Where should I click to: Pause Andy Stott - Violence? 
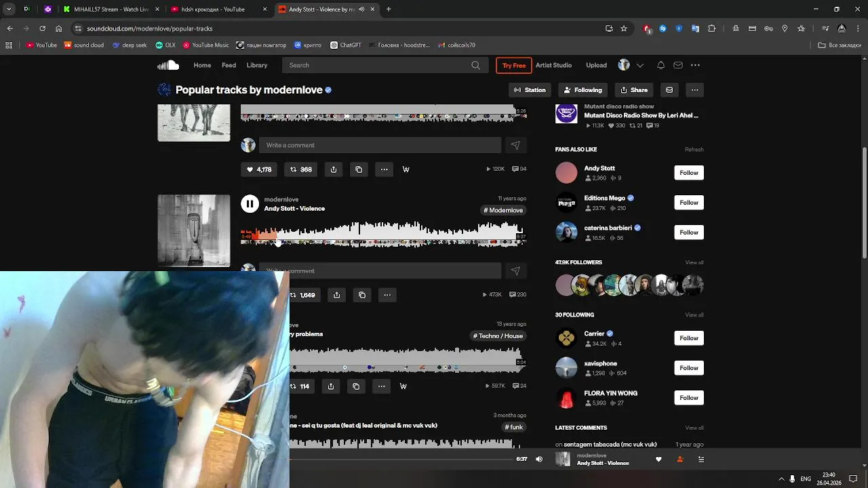(250, 203)
